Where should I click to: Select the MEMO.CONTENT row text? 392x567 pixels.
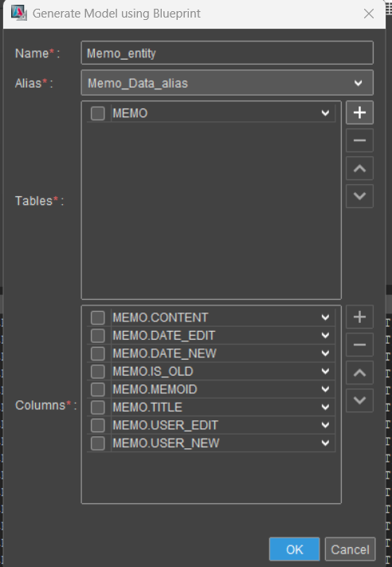(x=160, y=317)
